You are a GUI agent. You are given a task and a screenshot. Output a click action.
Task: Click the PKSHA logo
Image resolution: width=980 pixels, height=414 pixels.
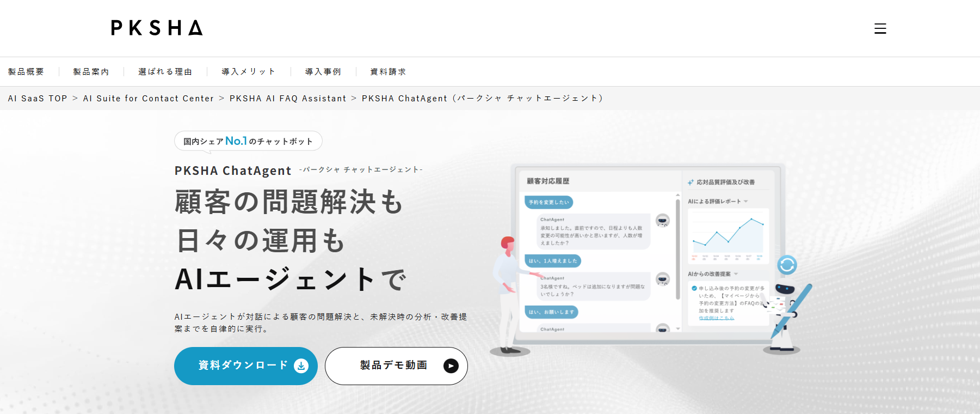click(x=157, y=28)
